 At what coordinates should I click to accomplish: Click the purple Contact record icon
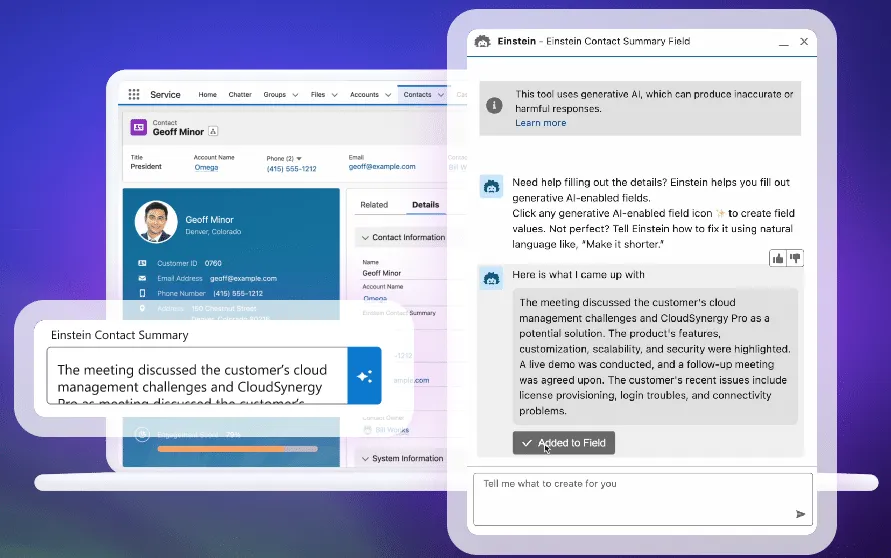[139, 127]
